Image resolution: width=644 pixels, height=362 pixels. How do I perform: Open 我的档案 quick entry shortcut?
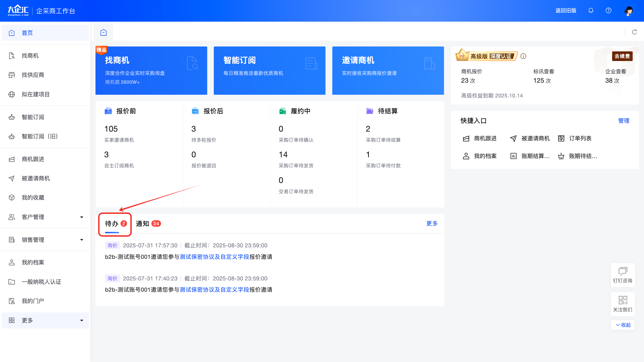coord(479,156)
